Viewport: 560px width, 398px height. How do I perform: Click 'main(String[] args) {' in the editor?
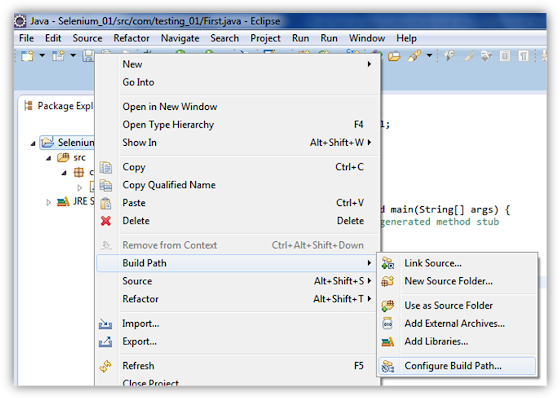[x=450, y=210]
